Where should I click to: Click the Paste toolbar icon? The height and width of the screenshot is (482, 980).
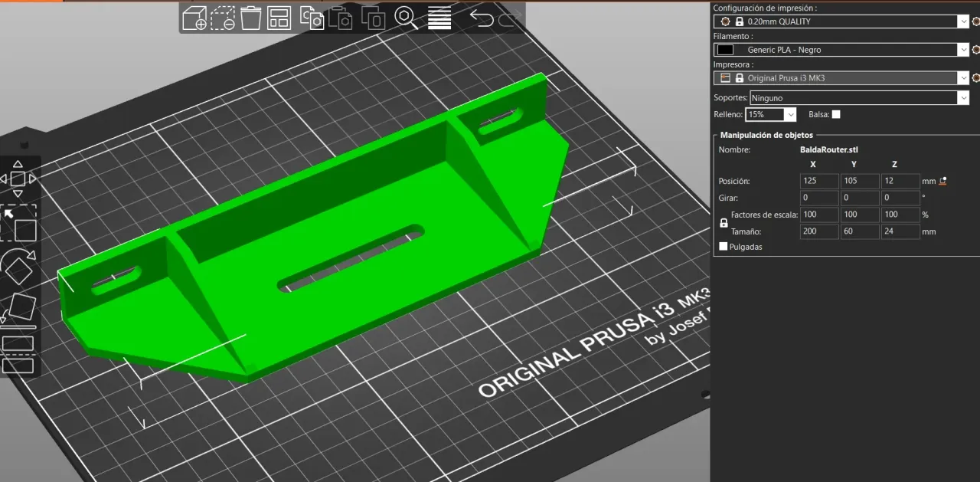click(342, 18)
